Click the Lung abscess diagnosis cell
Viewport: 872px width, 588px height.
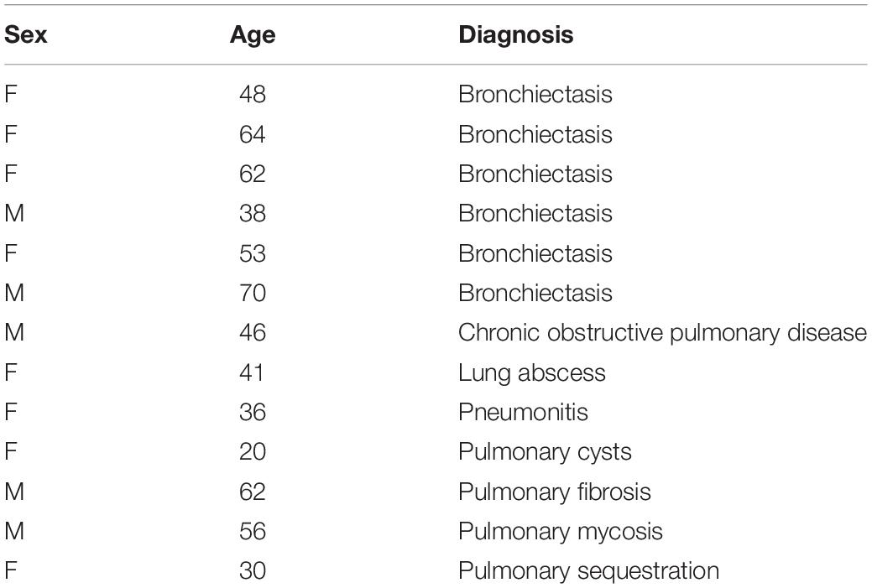click(531, 373)
